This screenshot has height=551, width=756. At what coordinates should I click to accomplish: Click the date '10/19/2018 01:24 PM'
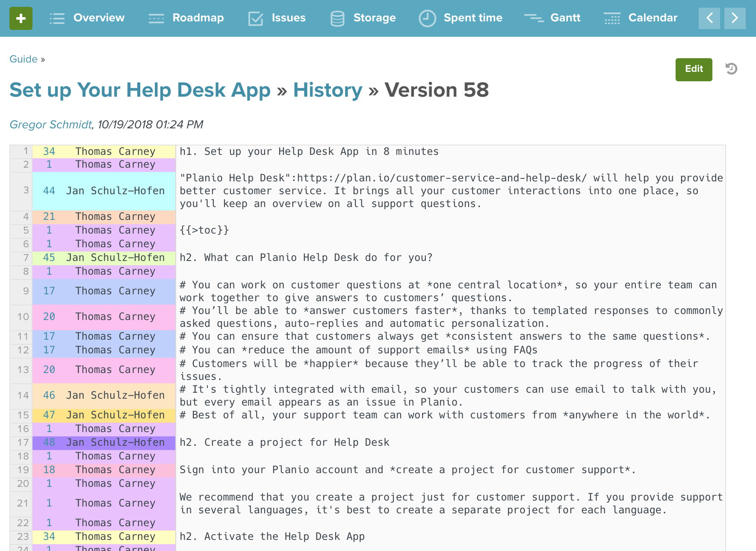(x=151, y=124)
